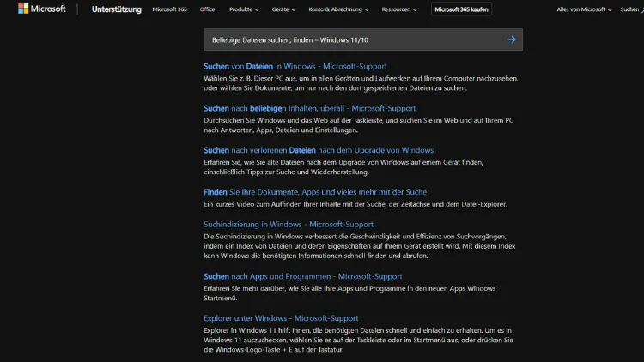
Task: Expand the Ressourcen dropdown
Action: coord(399,9)
